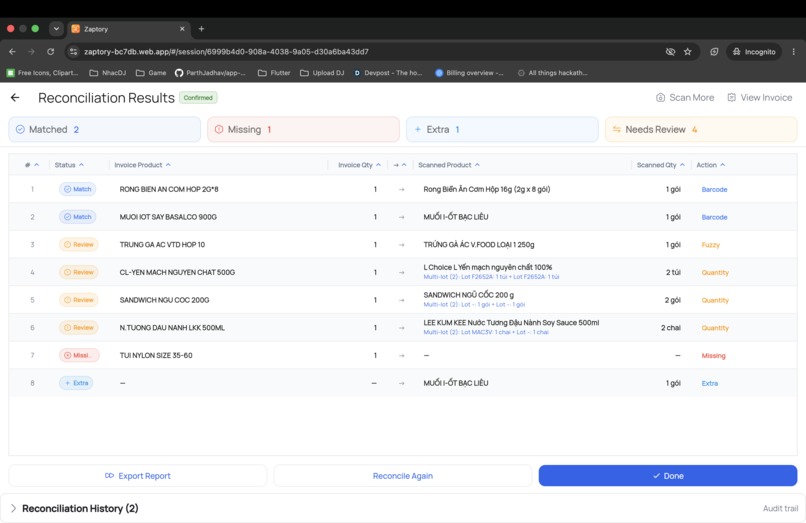Open the NhacDJ bookmark folder

click(108, 73)
